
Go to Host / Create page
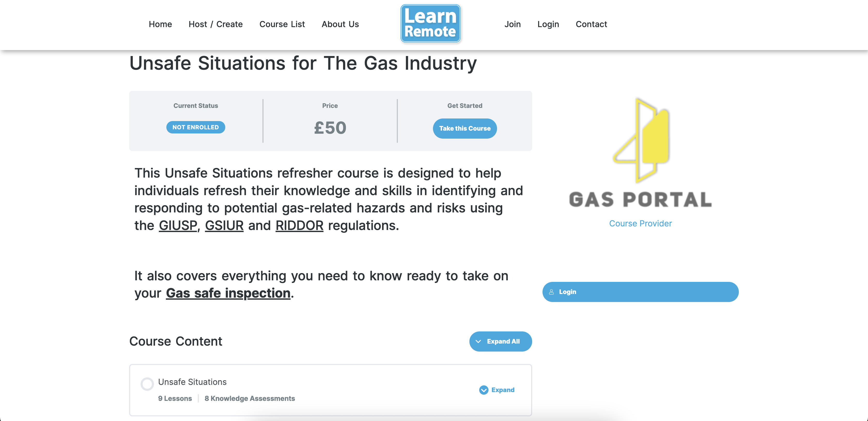pos(215,24)
